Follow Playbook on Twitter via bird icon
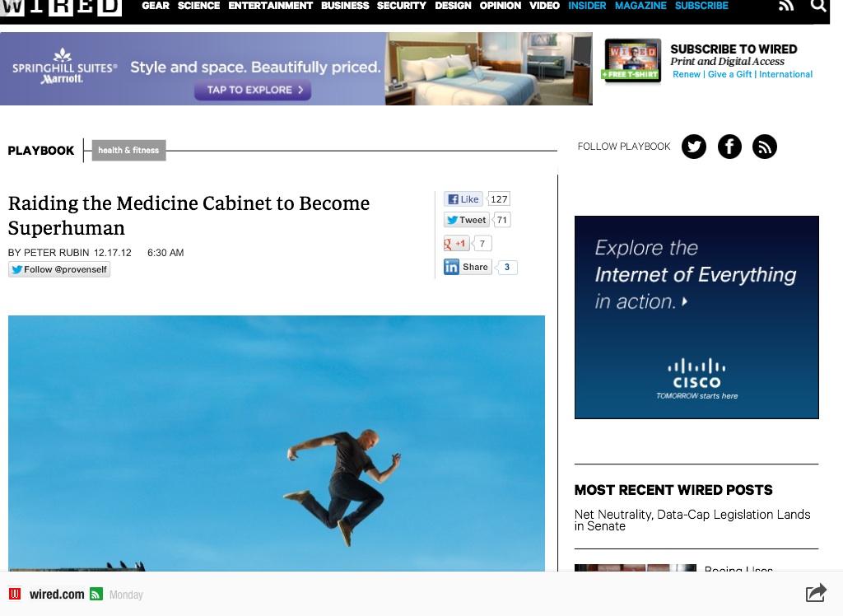The height and width of the screenshot is (616, 843). pos(693,147)
